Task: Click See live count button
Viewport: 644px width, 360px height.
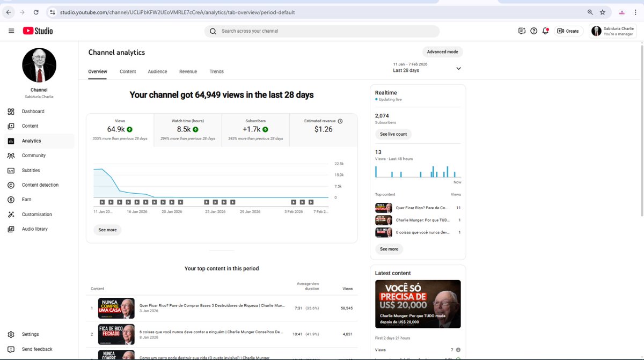Action: pyautogui.click(x=393, y=134)
